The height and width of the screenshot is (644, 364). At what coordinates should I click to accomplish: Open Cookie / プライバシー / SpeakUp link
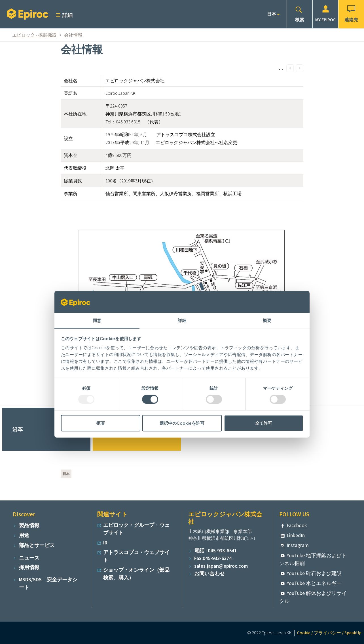coord(329,633)
